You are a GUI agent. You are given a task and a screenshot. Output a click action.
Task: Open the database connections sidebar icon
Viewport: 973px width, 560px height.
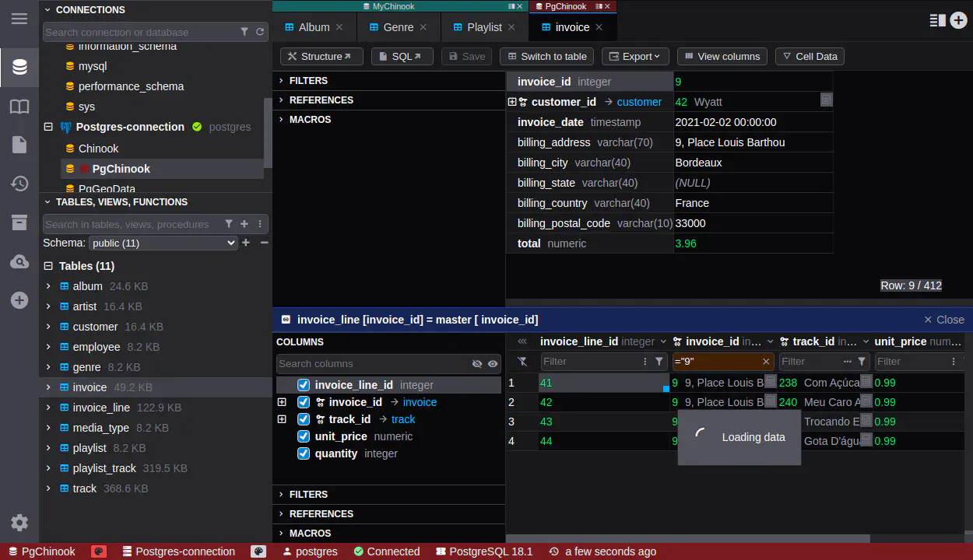pyautogui.click(x=19, y=67)
